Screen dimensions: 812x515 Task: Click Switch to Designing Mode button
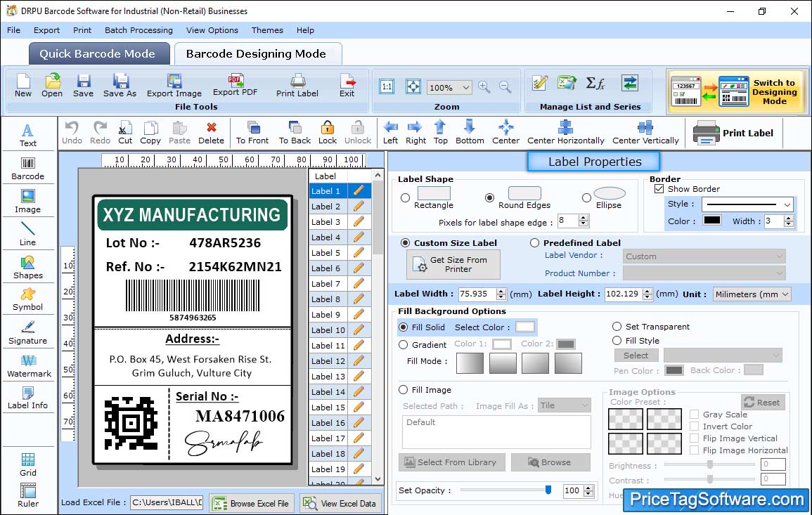737,92
